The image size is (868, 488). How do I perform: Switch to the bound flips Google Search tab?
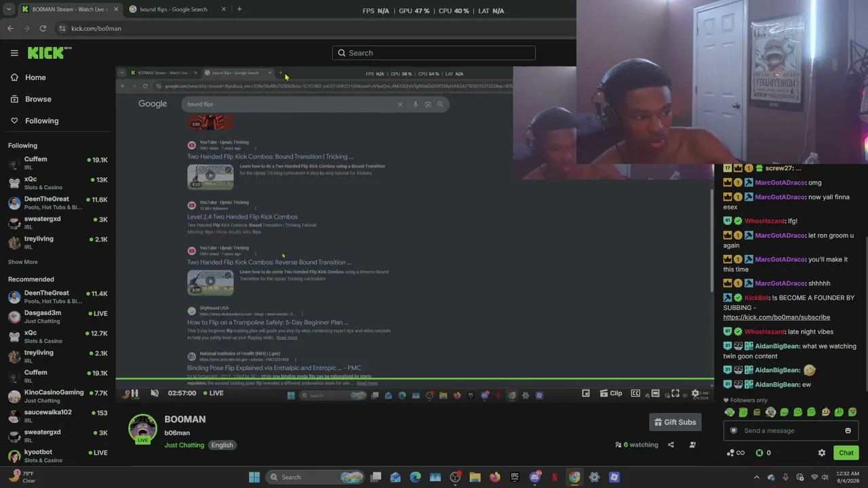pos(177,9)
